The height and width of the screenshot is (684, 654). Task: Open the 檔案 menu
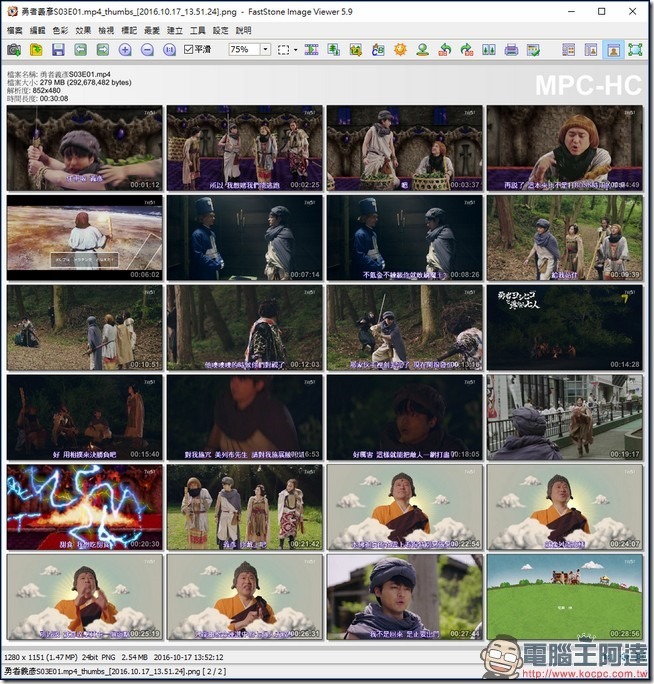pyautogui.click(x=15, y=30)
